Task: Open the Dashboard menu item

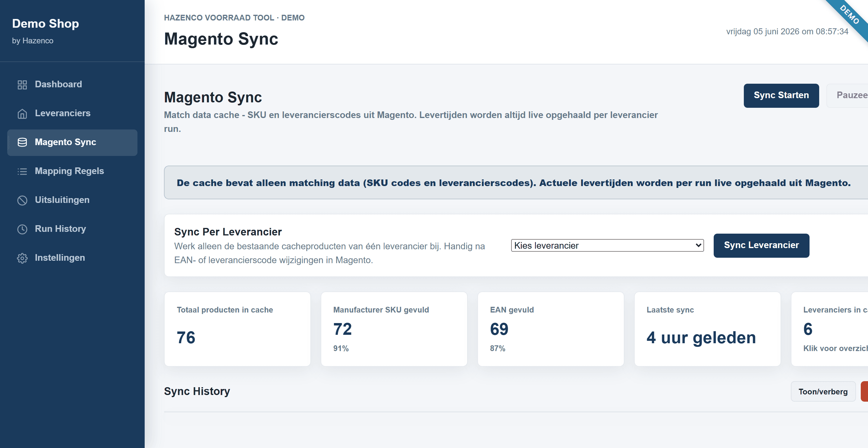Action: click(72, 85)
